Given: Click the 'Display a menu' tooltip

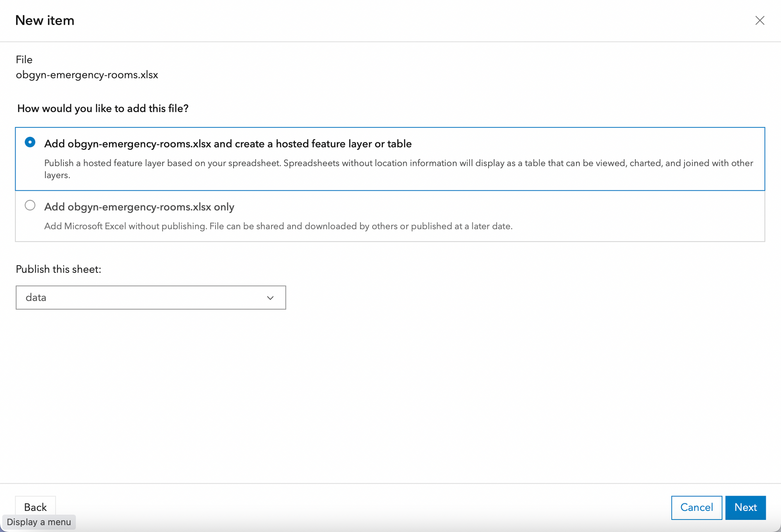Looking at the screenshot, I should click(39, 522).
